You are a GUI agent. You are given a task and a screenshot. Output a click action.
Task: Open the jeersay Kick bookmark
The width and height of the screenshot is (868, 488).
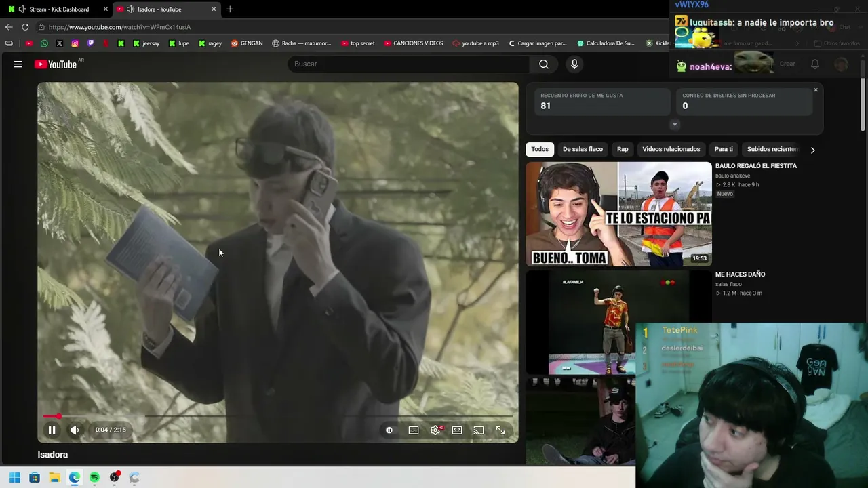coord(146,43)
